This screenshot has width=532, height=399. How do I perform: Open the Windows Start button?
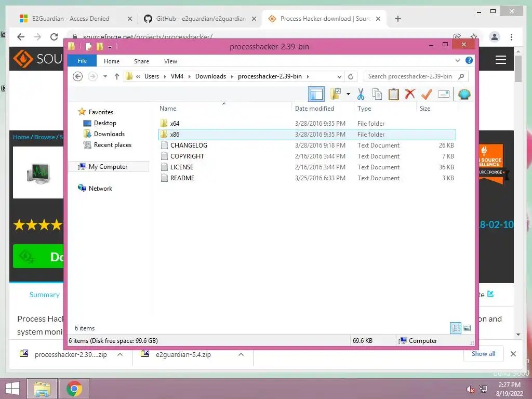[x=12, y=389]
